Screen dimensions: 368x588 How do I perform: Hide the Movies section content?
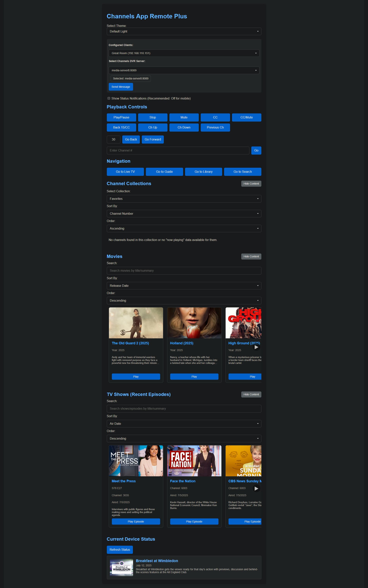pos(251,256)
